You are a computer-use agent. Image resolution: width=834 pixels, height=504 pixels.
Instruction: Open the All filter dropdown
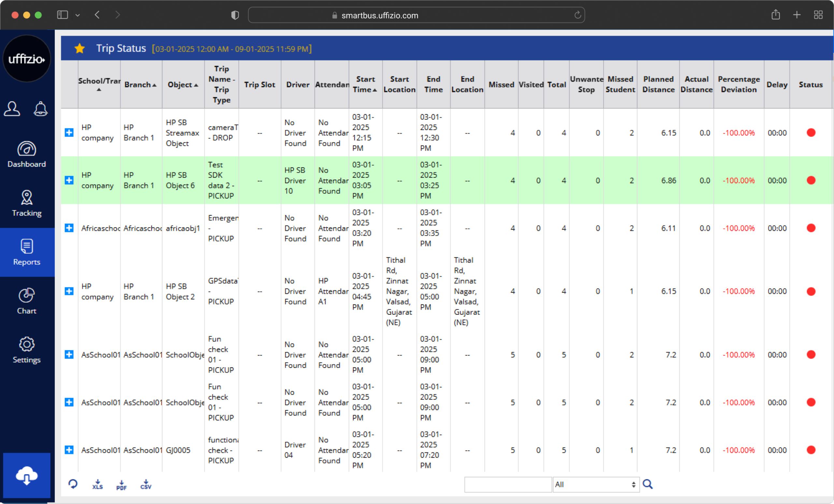click(596, 484)
